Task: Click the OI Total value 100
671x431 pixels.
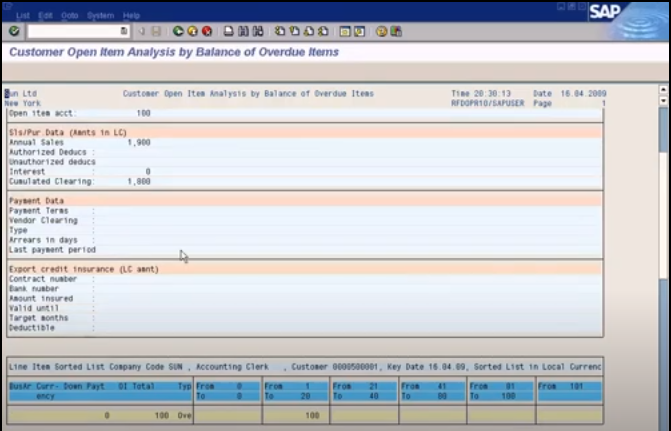Action: pos(161,415)
